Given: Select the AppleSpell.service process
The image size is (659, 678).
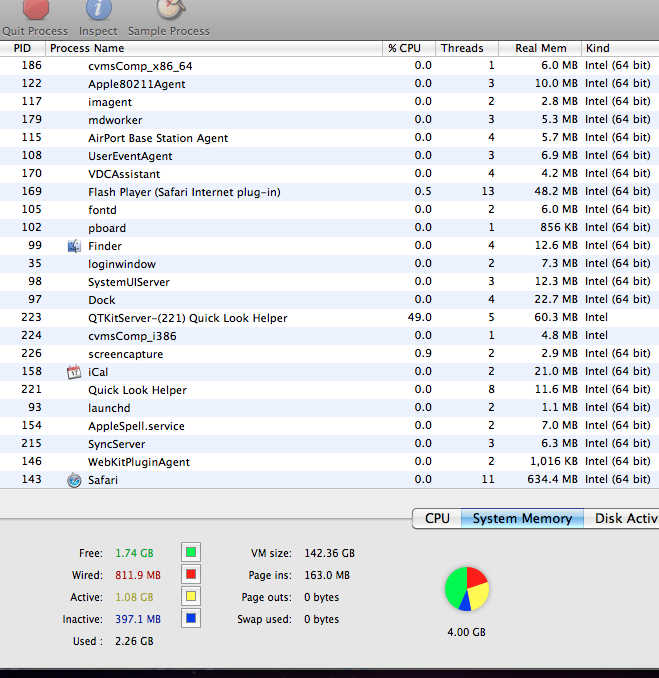Looking at the screenshot, I should [330, 426].
